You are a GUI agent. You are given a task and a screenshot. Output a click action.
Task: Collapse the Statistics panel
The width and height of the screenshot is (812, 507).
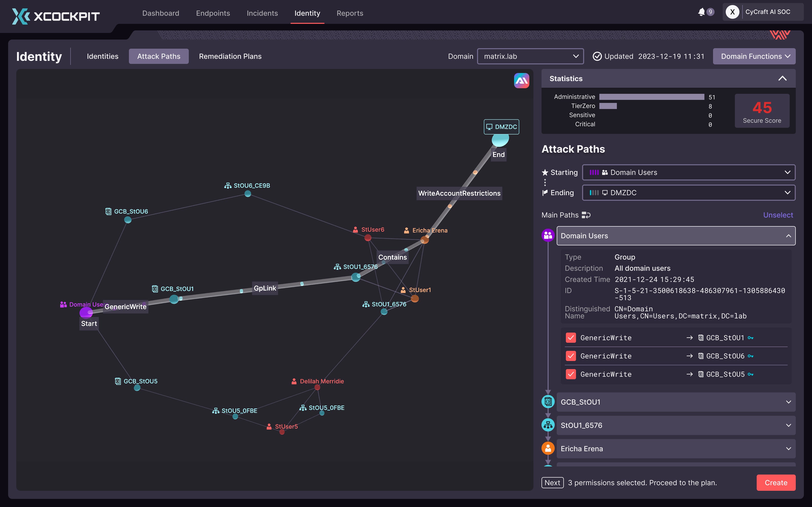(x=782, y=79)
